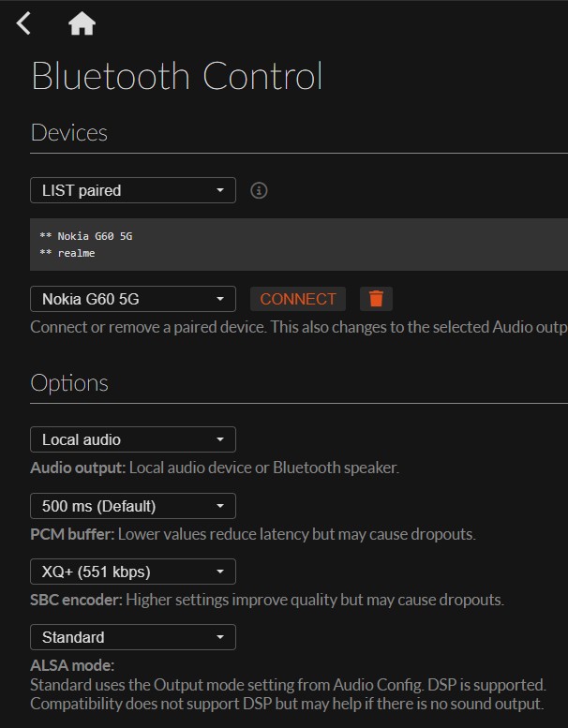
Task: Click the Options section heading
Action: [69, 382]
